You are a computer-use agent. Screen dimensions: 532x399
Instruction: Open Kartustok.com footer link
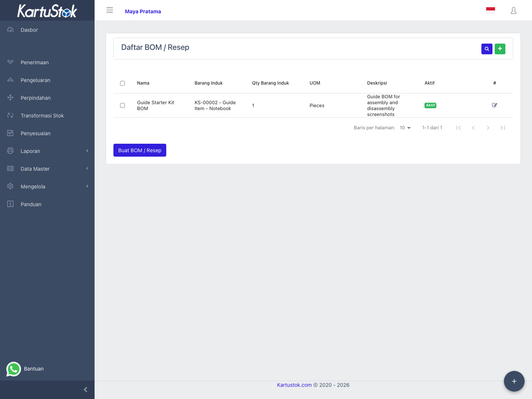[x=294, y=385]
